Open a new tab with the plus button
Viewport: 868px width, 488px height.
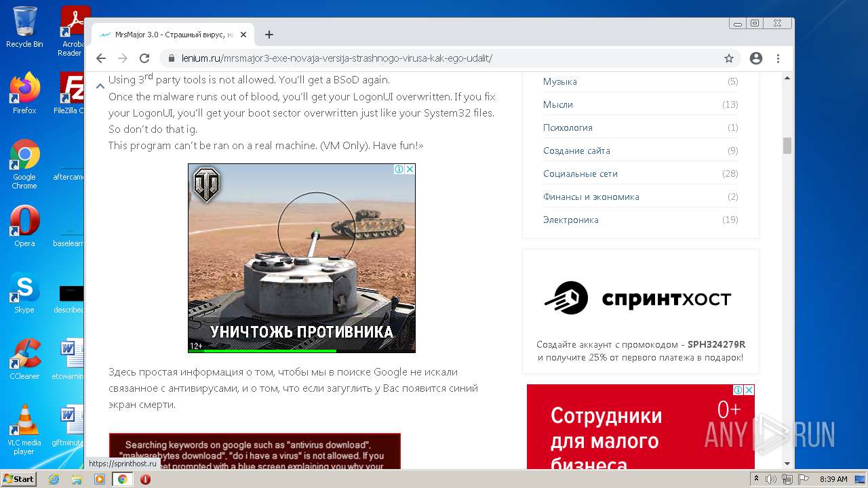[x=269, y=35]
